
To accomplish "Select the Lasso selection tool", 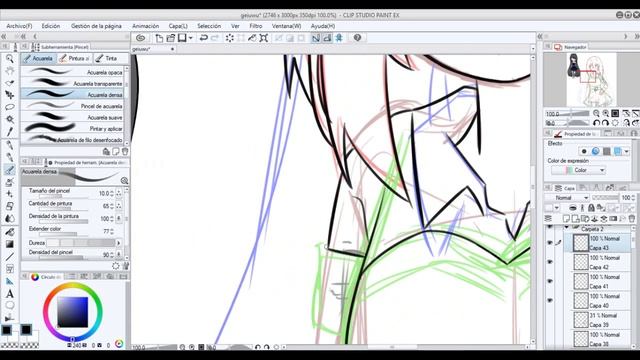I will [9, 107].
